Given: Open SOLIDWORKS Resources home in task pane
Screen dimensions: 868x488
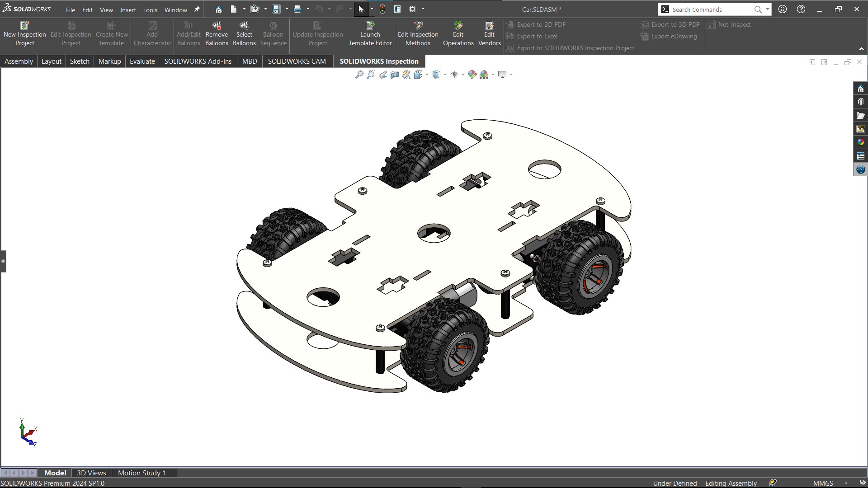Looking at the screenshot, I should (860, 88).
